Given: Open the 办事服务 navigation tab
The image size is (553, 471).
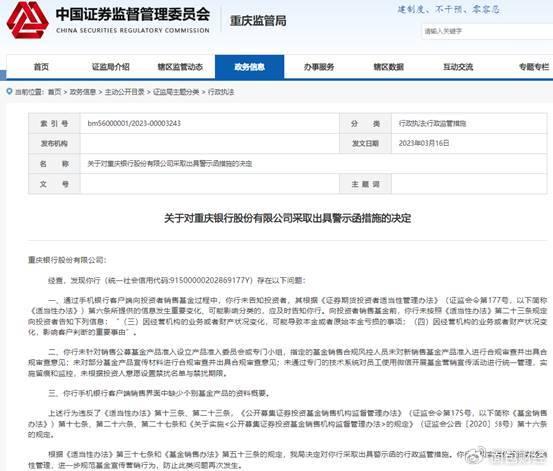Looking at the screenshot, I should click(x=319, y=67).
